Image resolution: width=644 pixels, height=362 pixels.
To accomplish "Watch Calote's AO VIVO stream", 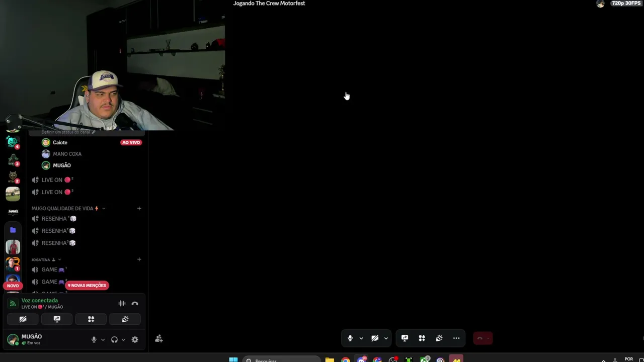I will (131, 143).
